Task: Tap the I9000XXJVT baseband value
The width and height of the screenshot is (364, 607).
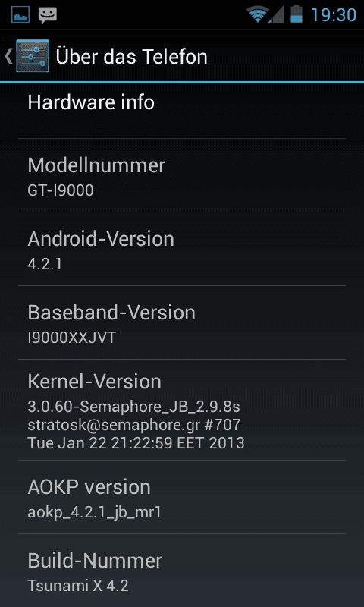Action: (72, 338)
